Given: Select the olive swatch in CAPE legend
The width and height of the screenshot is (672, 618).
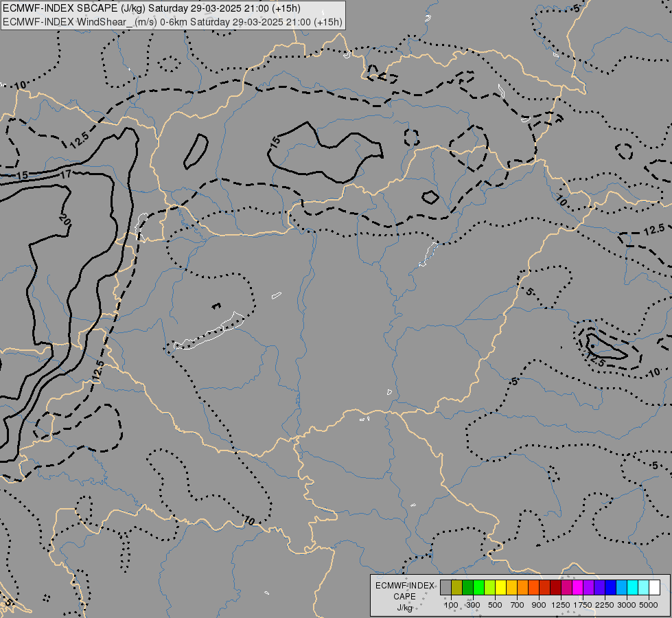Looking at the screenshot, I should point(457,587).
